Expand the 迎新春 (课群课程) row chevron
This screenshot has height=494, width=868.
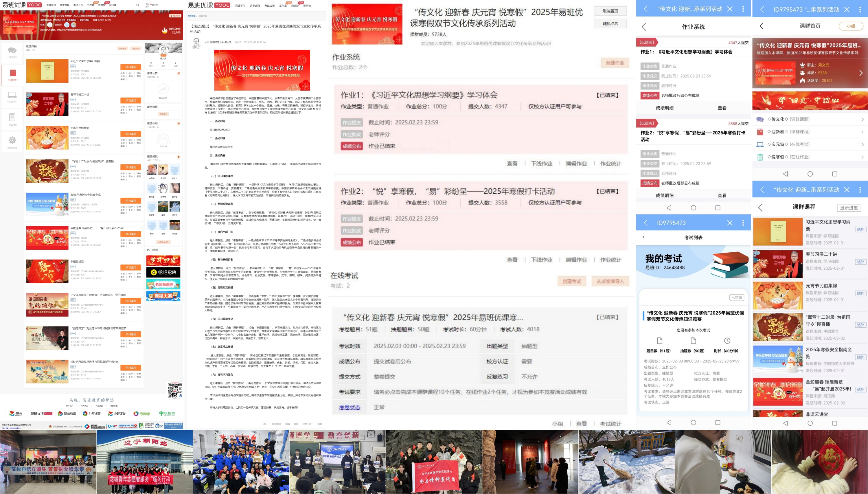pyautogui.click(x=862, y=132)
